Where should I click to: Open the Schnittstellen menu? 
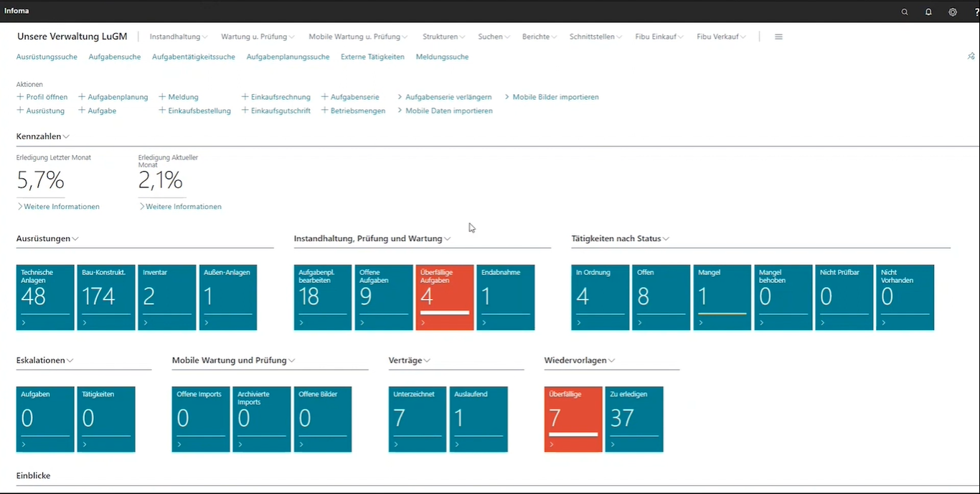coord(595,37)
